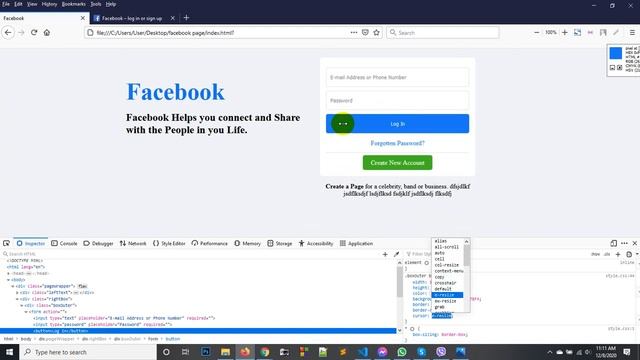Select 'crosshair' in cursor autocomplete list
This screenshot has width=640, height=360.
[x=445, y=283]
